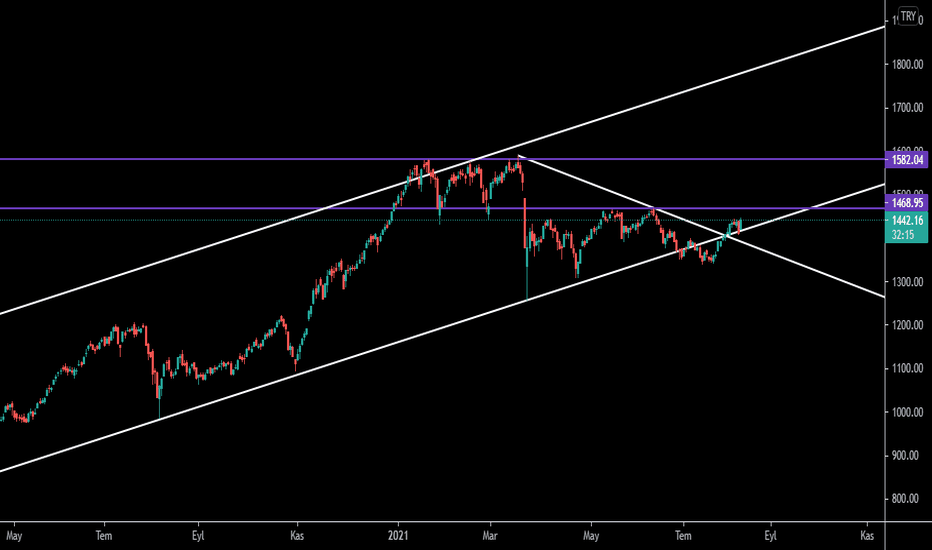Screen dimensions: 932x550
Task: Click the 2021 label on the time axis
Action: (398, 536)
